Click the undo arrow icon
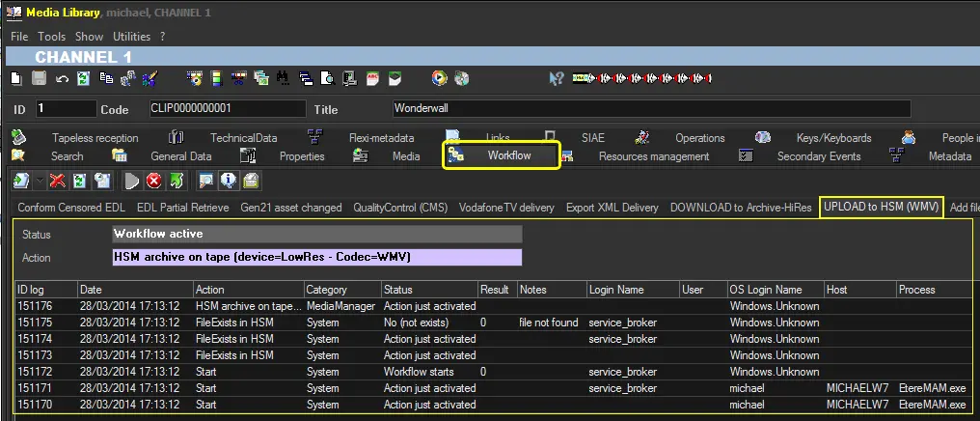The image size is (980, 421). pyautogui.click(x=62, y=78)
